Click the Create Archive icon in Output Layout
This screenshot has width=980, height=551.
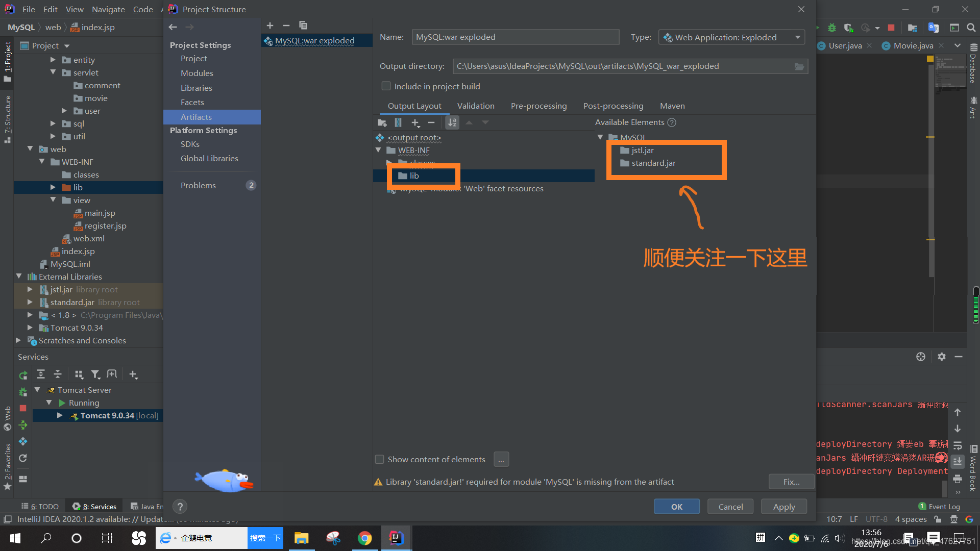[398, 122]
